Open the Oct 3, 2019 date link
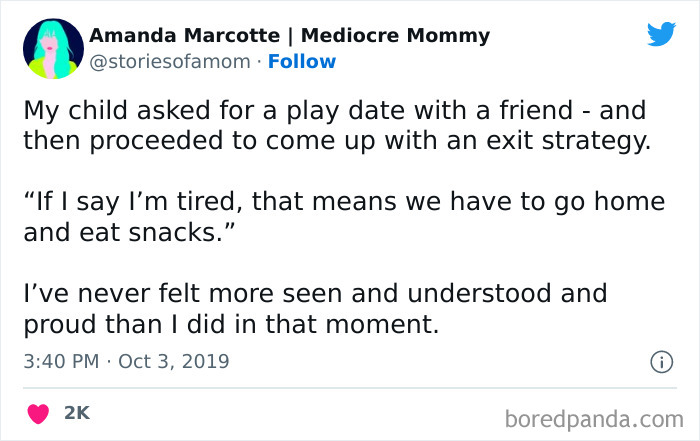 pos(174,361)
